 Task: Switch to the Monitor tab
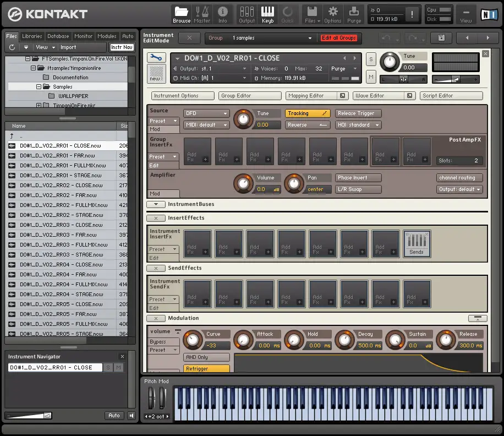[83, 36]
